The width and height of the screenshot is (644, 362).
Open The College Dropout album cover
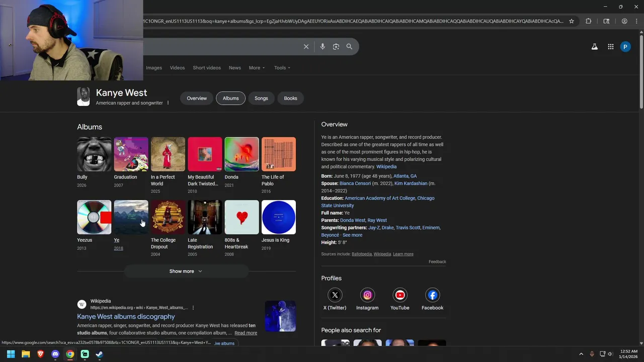168,217
